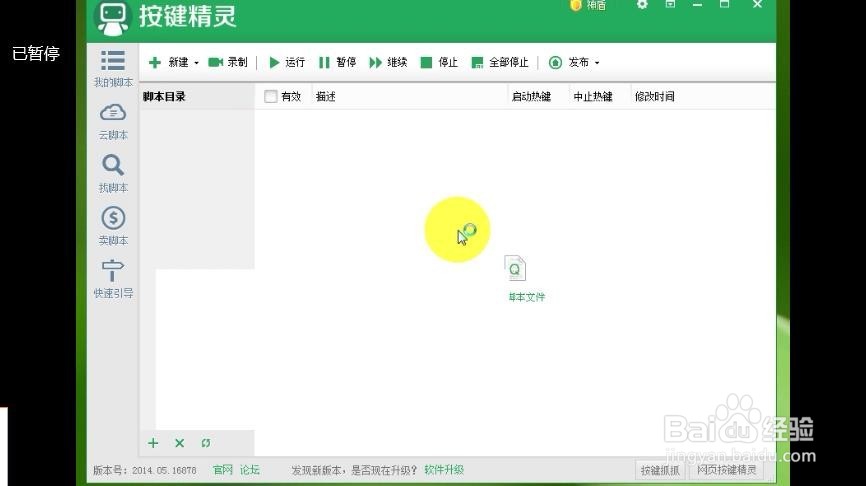Viewport: 866px width, 486px height.
Task: Stop the script with 停止
Action: click(439, 62)
